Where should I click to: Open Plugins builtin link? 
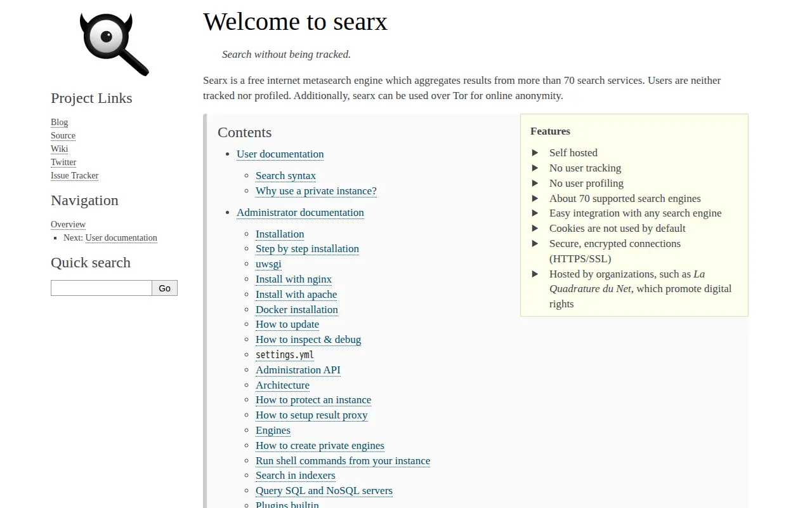(x=287, y=504)
